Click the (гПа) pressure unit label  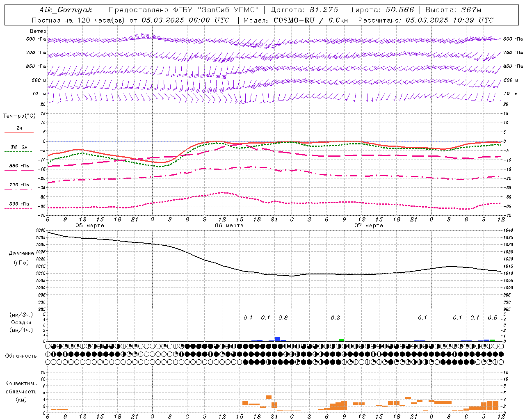click(x=21, y=263)
